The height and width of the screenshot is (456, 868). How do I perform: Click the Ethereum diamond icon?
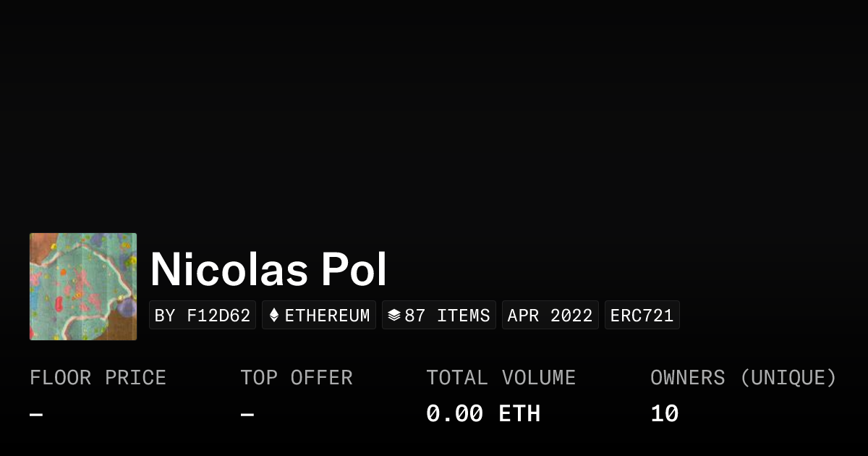point(274,316)
